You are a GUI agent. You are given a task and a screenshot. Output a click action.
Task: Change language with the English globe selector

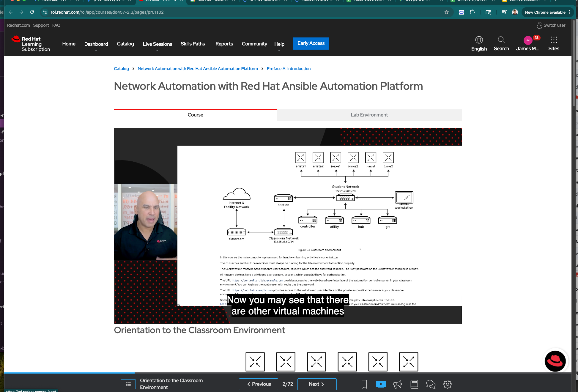pyautogui.click(x=479, y=43)
